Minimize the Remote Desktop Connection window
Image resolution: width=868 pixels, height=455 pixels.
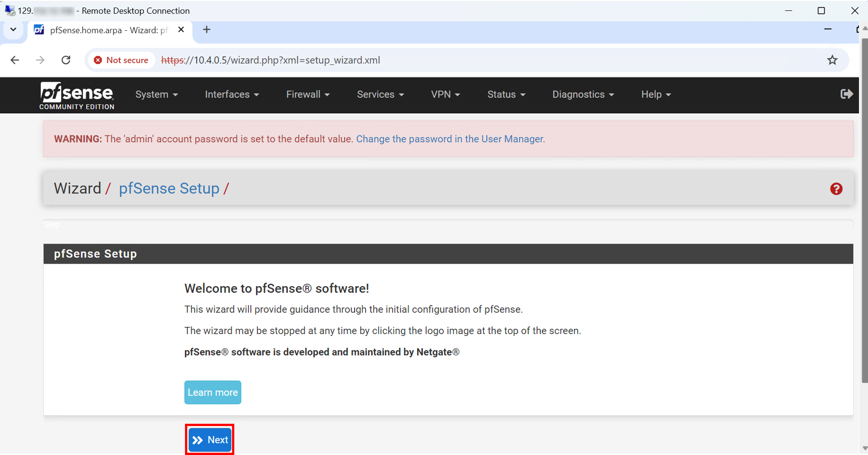789,10
